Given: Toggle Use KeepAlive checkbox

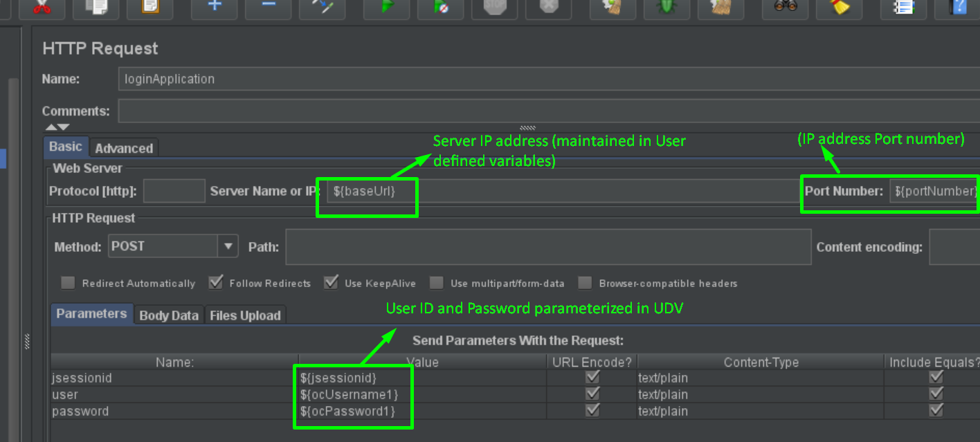Looking at the screenshot, I should click(331, 282).
